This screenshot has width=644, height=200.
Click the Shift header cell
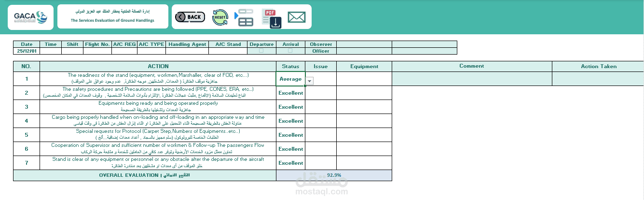coord(72,44)
